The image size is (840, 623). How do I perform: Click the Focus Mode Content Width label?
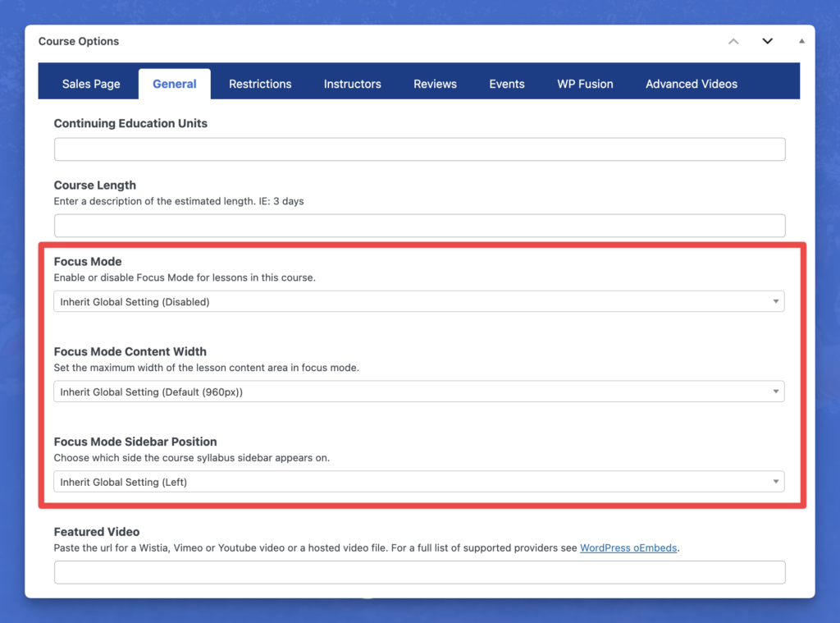tap(130, 351)
